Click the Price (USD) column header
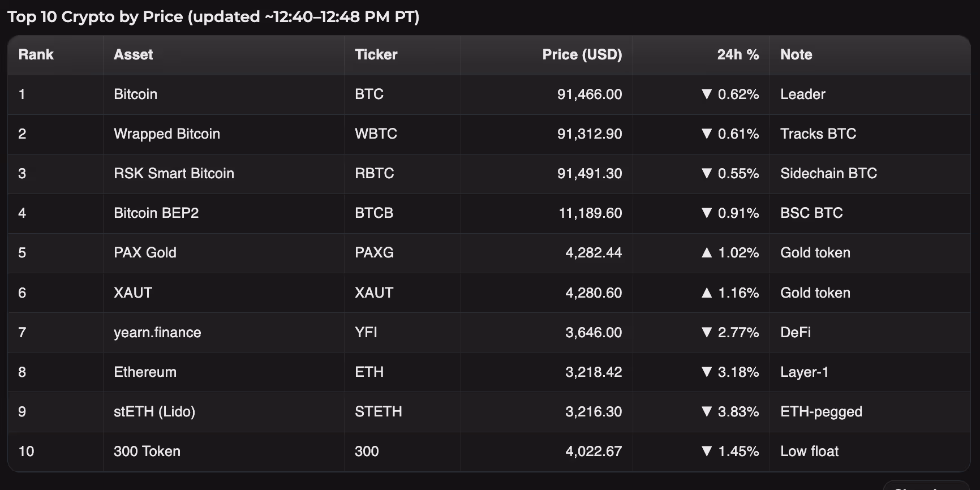The image size is (980, 490). pyautogui.click(x=582, y=55)
